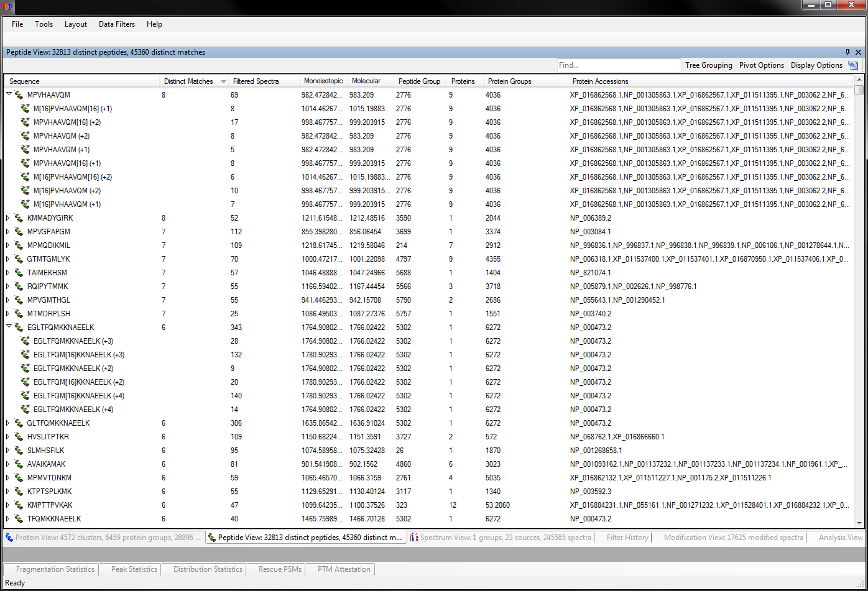Collapse the EGLTFQMKKNAEELK tree node
868x591 pixels.
point(9,327)
